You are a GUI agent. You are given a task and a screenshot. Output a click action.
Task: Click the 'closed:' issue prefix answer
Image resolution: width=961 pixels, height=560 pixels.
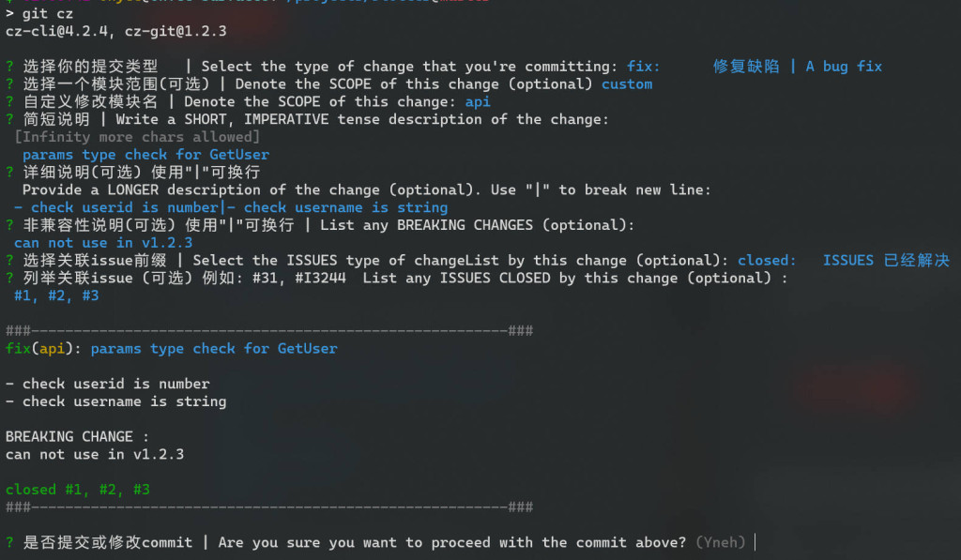pos(767,260)
